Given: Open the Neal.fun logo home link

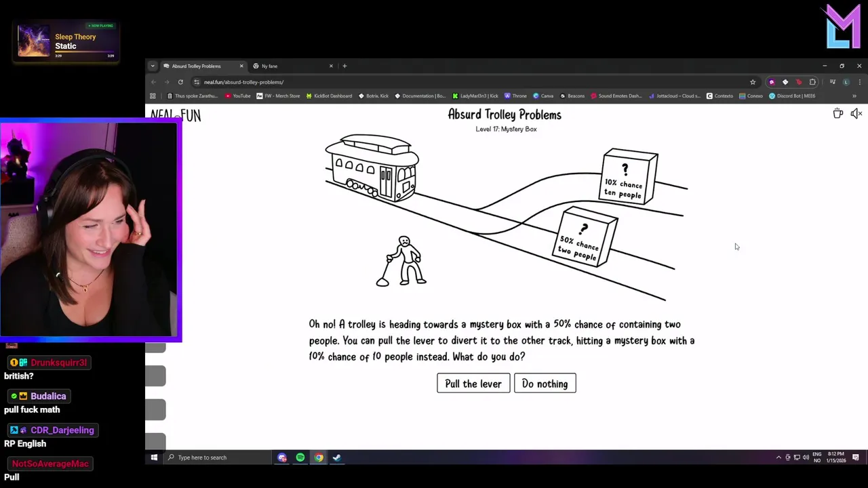Looking at the screenshot, I should click(176, 115).
